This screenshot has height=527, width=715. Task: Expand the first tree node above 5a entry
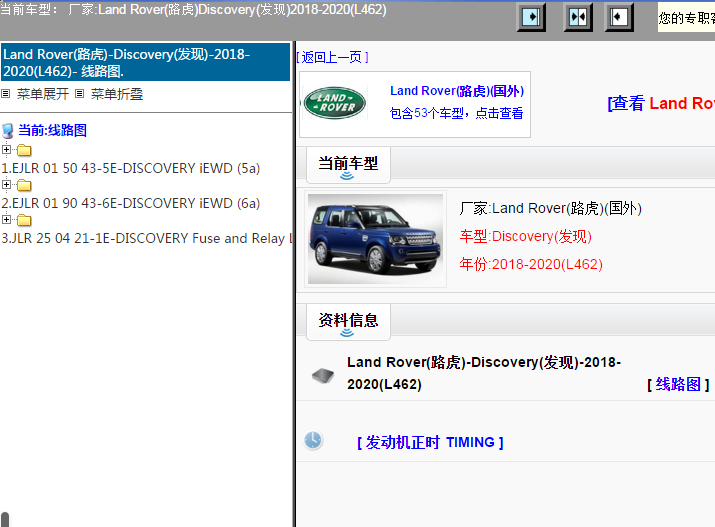[x=6, y=149]
